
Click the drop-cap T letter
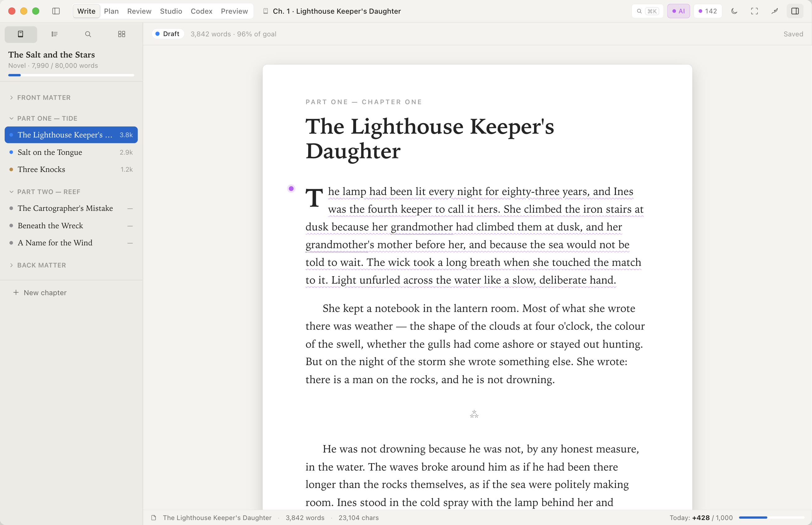[x=314, y=198]
